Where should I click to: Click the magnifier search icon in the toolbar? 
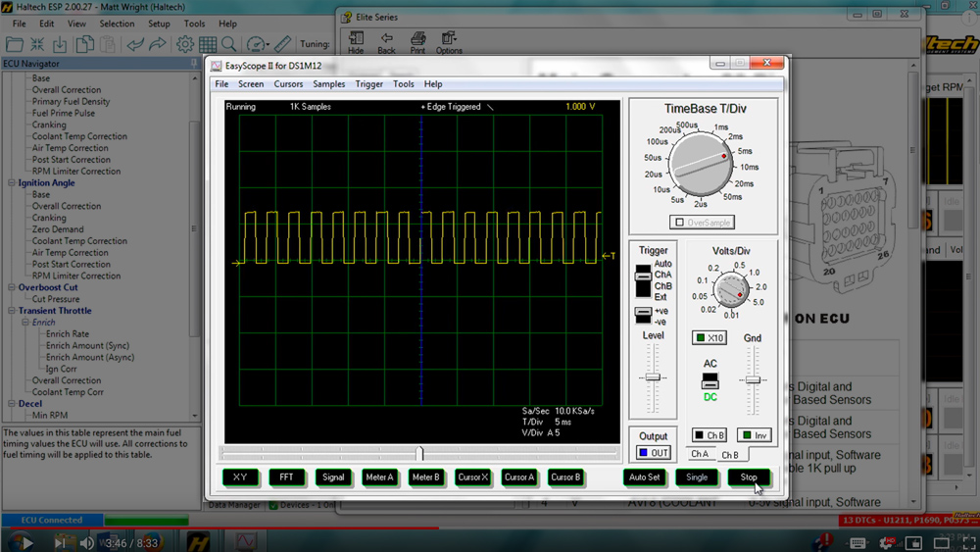(x=228, y=44)
